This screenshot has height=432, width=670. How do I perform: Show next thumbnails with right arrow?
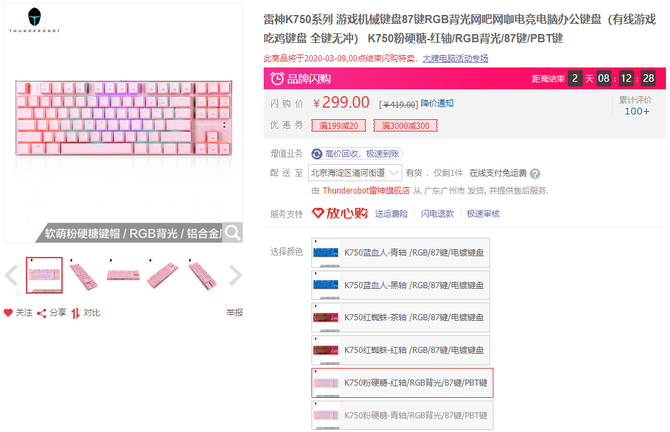click(235, 275)
